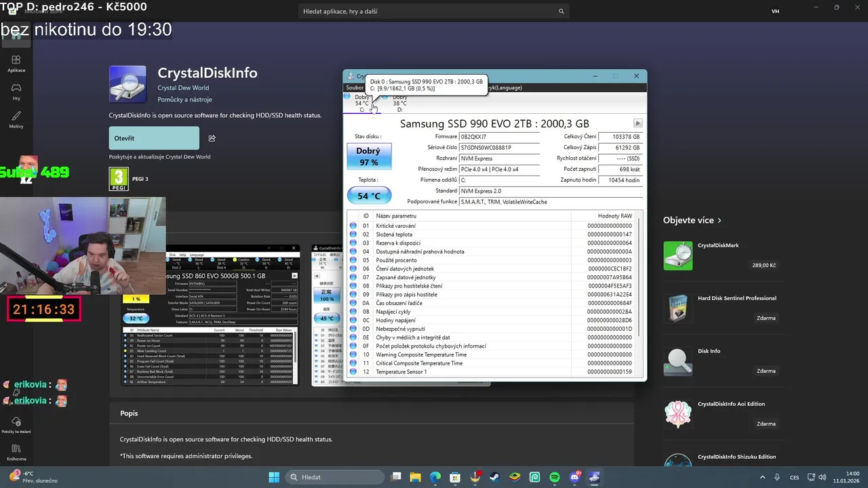Image resolution: width=868 pixels, height=488 pixels.
Task: Click the Dobrý 97 % health status button
Action: coord(369,157)
